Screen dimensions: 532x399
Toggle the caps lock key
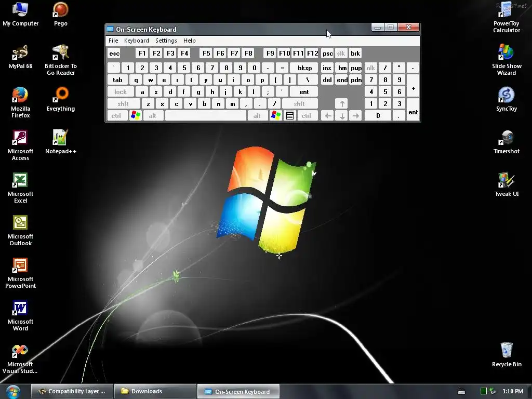[121, 91]
